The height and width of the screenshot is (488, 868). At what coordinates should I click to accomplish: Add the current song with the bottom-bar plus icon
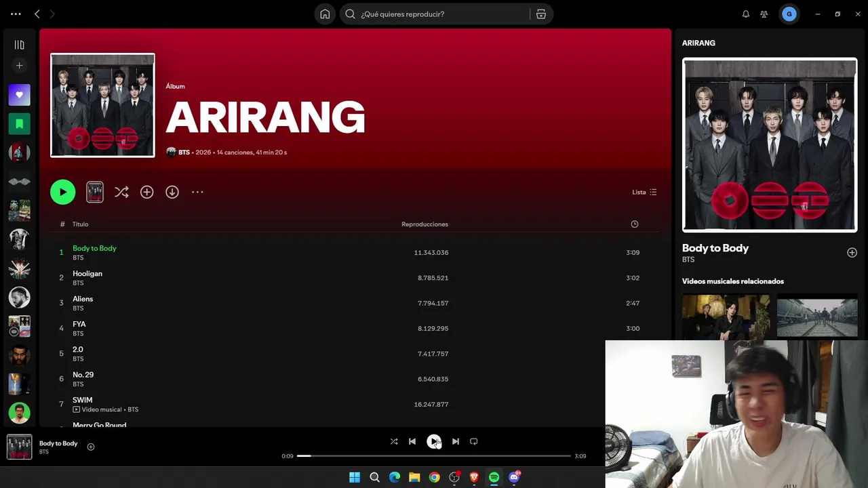(x=91, y=447)
